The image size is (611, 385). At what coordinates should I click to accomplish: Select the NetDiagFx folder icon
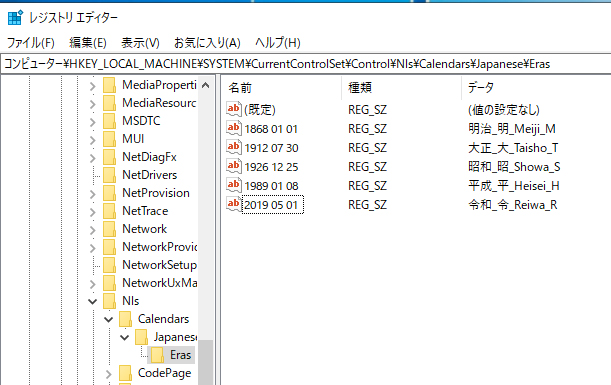tap(109, 157)
